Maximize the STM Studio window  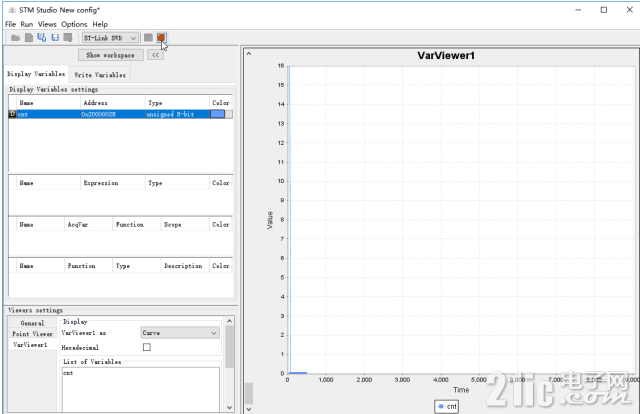tap(604, 10)
